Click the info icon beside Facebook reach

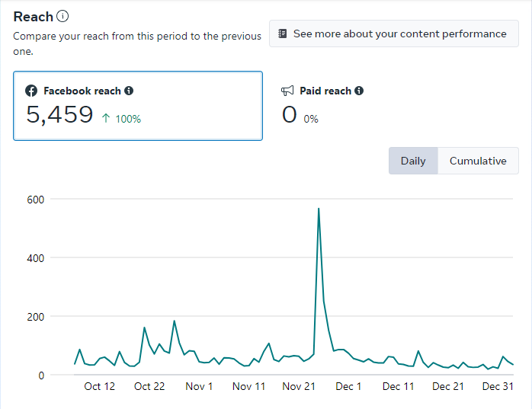129,91
